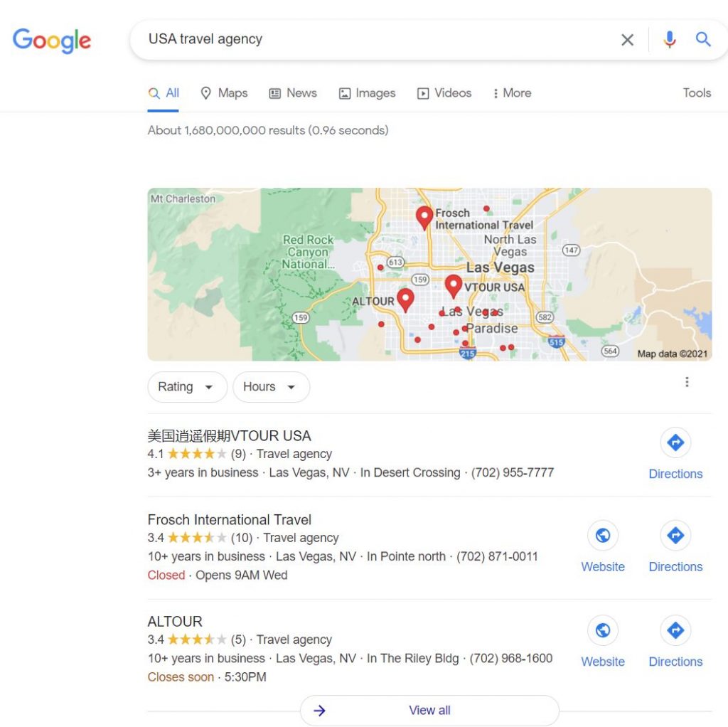Expand the Rating filter dropdown
This screenshot has width=728, height=727.
[187, 386]
